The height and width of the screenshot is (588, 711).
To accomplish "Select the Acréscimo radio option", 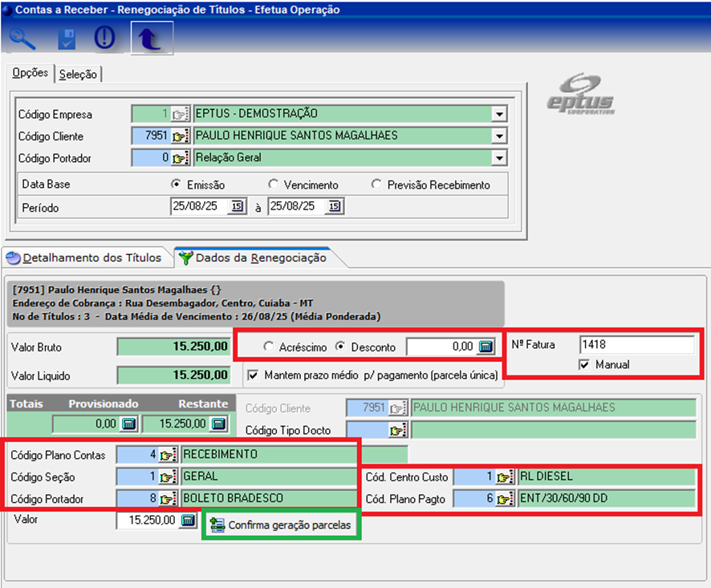I will [269, 347].
